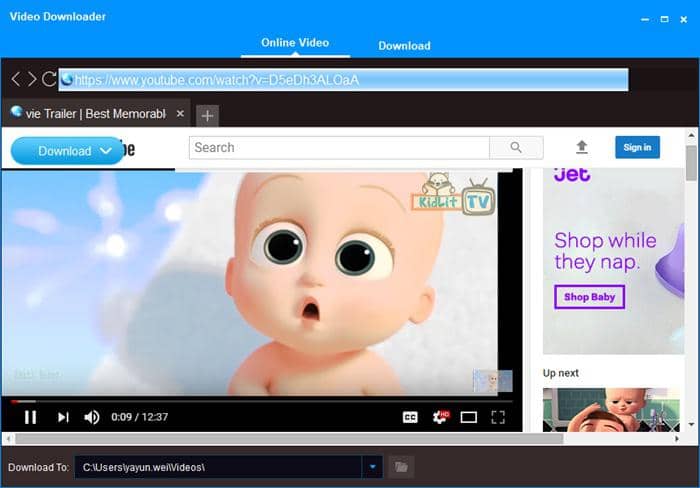
Task: Switch to the Download tab
Action: coord(404,45)
